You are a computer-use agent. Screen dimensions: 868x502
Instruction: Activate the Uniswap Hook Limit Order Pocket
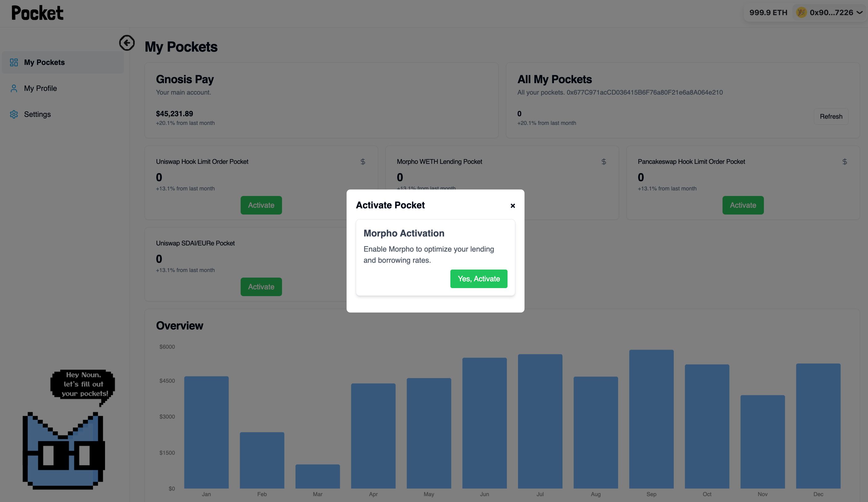click(x=261, y=205)
